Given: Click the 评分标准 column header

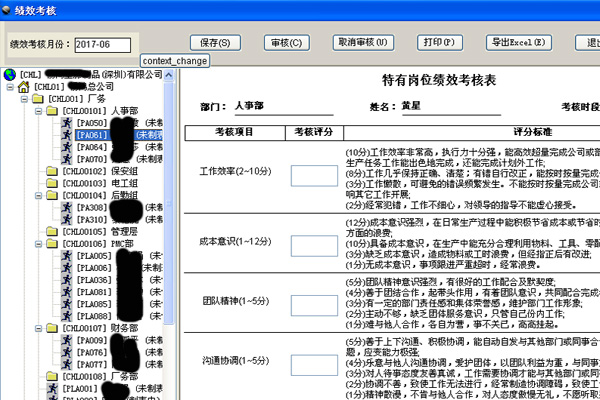Looking at the screenshot, I should click(532, 132).
